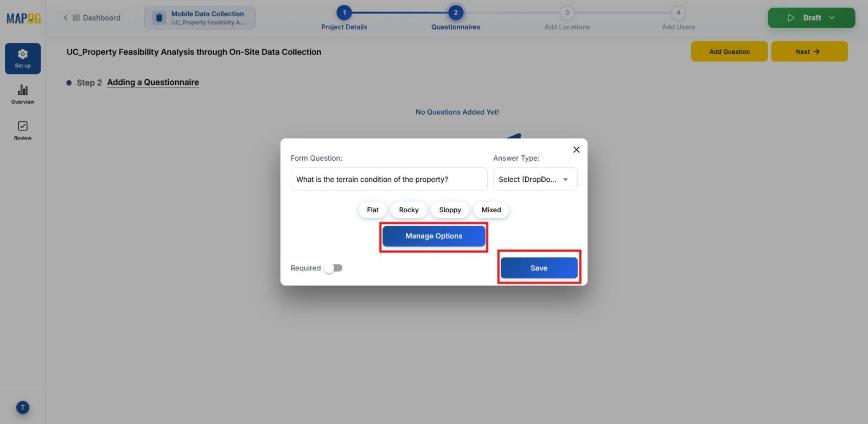Select the Sloppy option chip
868x424 pixels.
[450, 210]
